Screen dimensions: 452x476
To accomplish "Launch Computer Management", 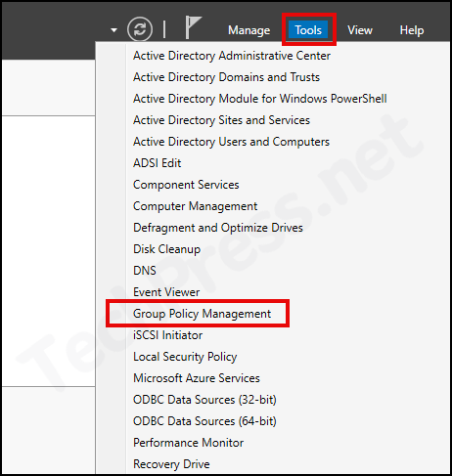I will tap(195, 206).
